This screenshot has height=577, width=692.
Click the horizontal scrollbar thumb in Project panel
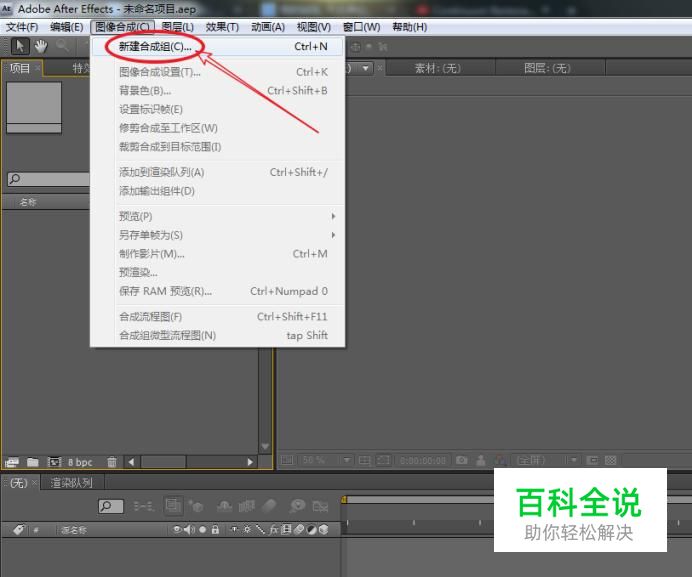pos(163,462)
